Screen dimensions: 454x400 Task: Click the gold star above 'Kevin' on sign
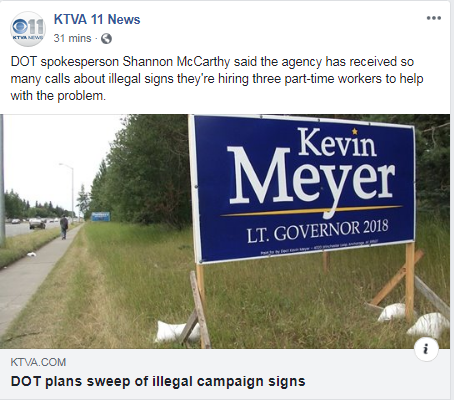354,131
